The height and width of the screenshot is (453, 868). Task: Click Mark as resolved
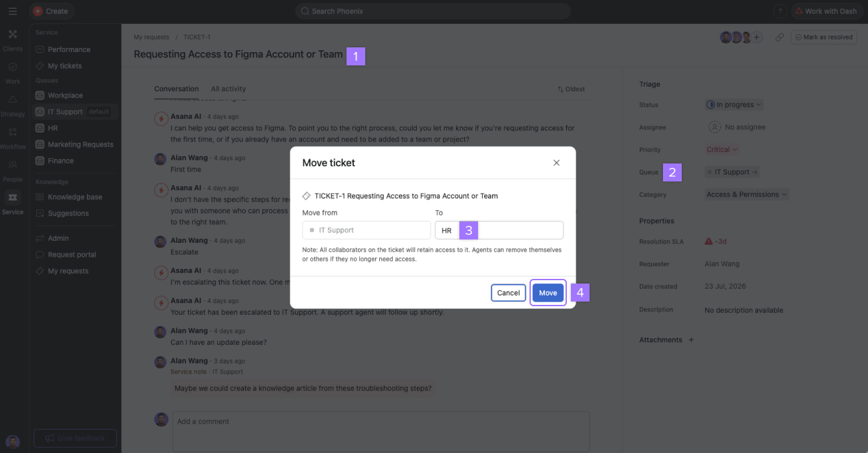pyautogui.click(x=824, y=37)
